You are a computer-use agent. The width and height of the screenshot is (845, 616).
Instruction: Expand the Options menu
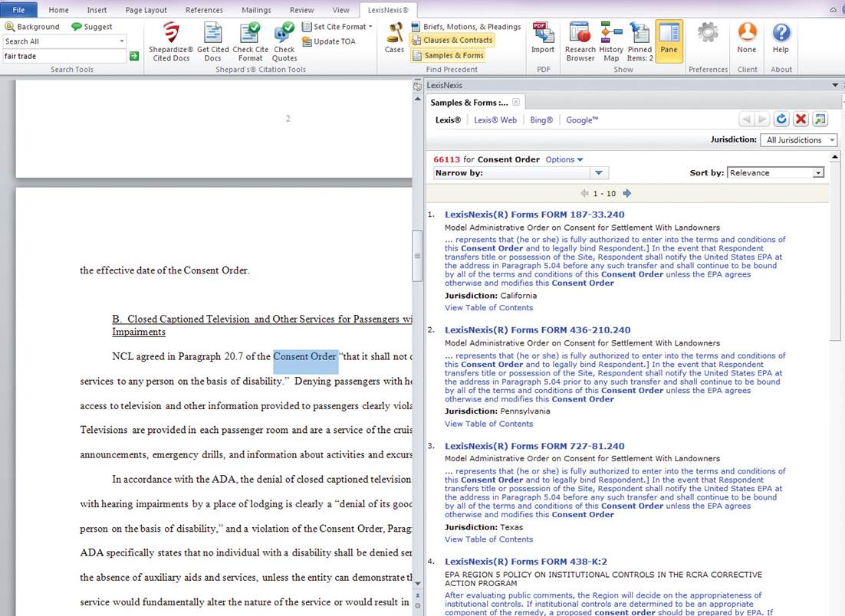[x=564, y=159]
